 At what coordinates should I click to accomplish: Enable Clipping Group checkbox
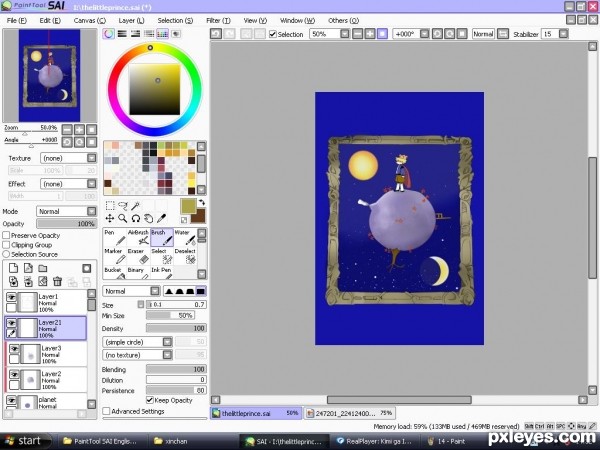point(6,245)
